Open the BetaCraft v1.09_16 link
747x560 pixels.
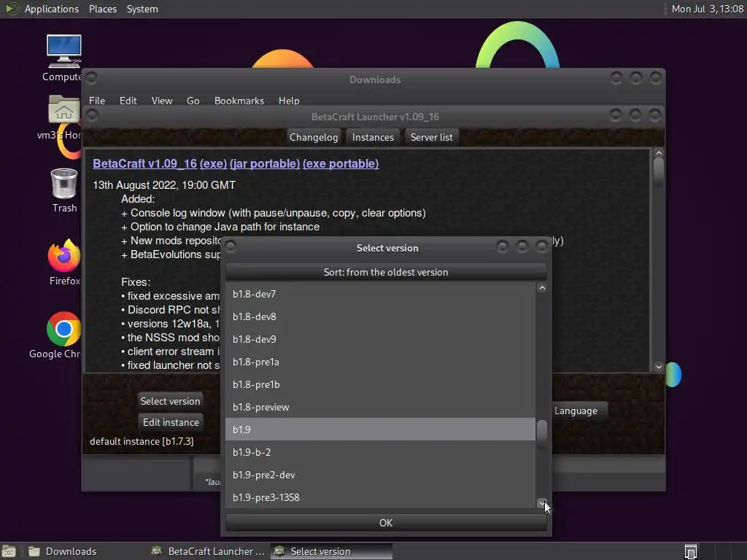coord(145,163)
